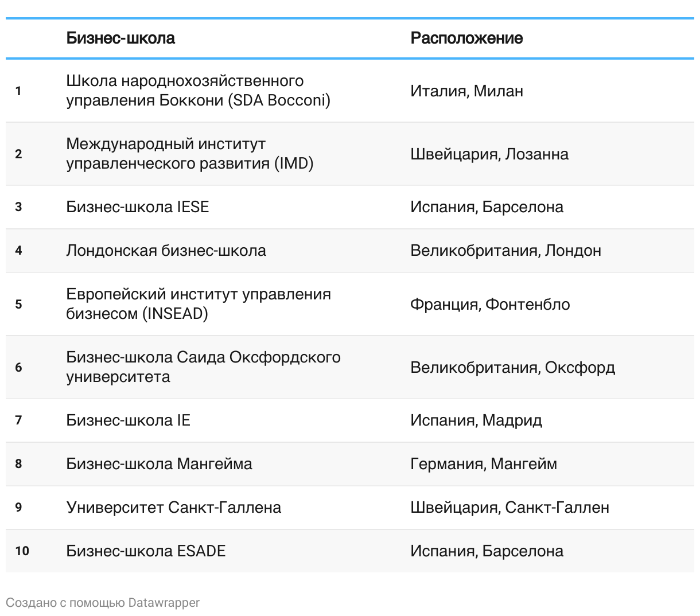Click Университет Санкт-Галлена row

[x=350, y=508]
